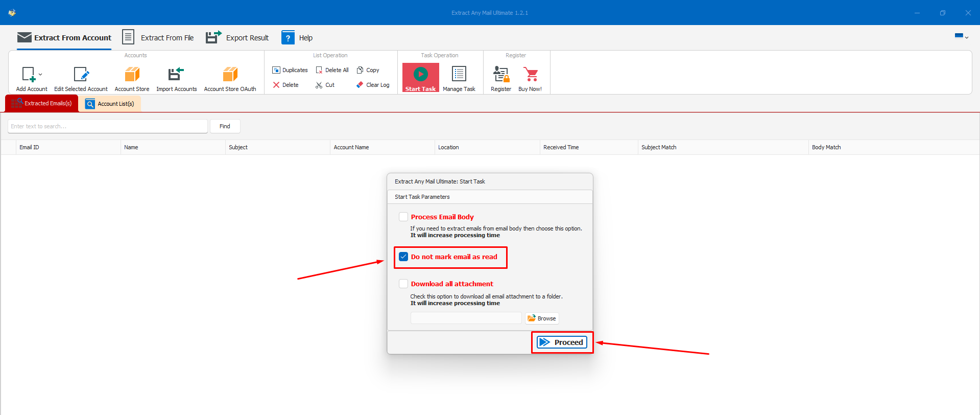Click Browse to choose attachment folder
The width and height of the screenshot is (980, 415).
pos(542,318)
